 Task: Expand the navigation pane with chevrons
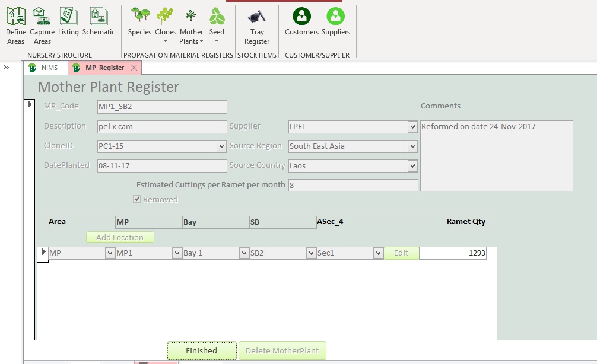[7, 68]
